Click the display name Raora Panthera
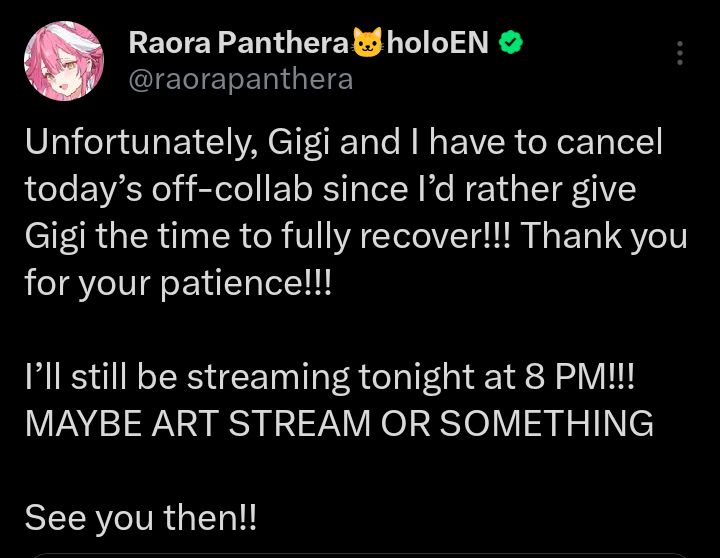This screenshot has height=558, width=720. click(239, 43)
